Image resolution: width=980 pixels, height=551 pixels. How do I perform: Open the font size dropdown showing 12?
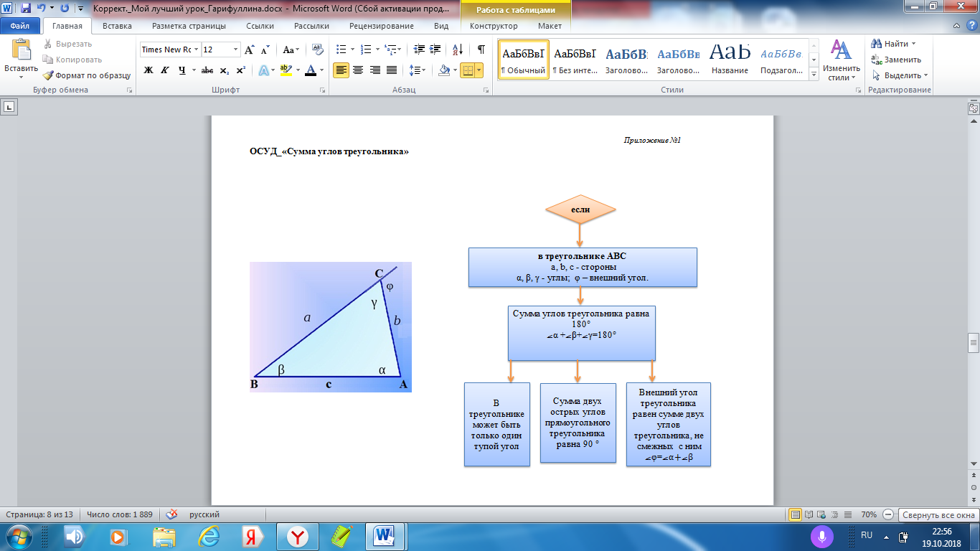point(235,50)
